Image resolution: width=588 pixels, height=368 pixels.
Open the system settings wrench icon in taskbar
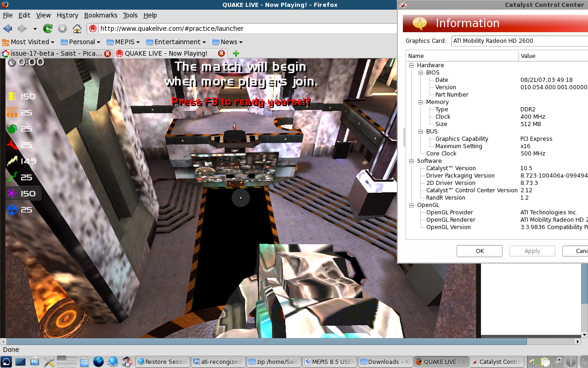click(49, 362)
